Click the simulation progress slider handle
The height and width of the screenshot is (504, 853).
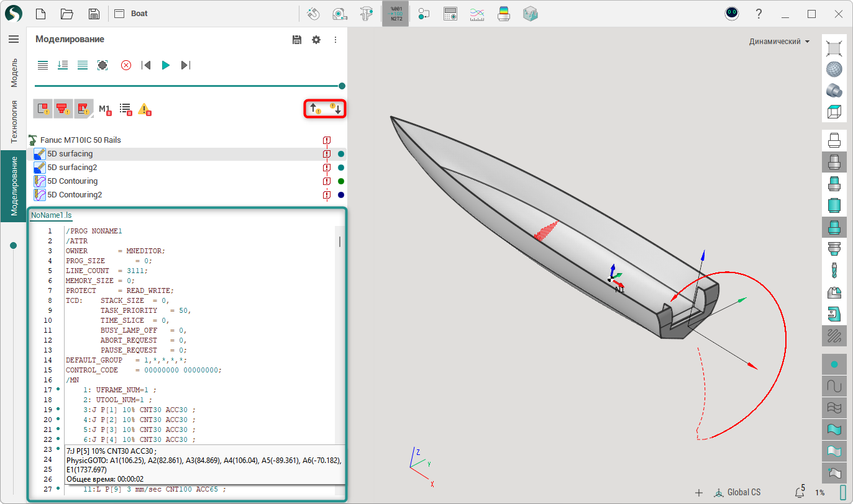[342, 86]
